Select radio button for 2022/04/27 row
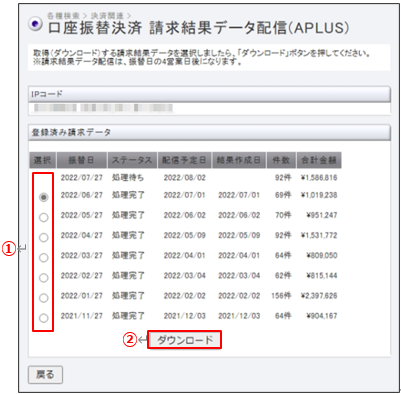The width and height of the screenshot is (401, 394). pyautogui.click(x=43, y=237)
